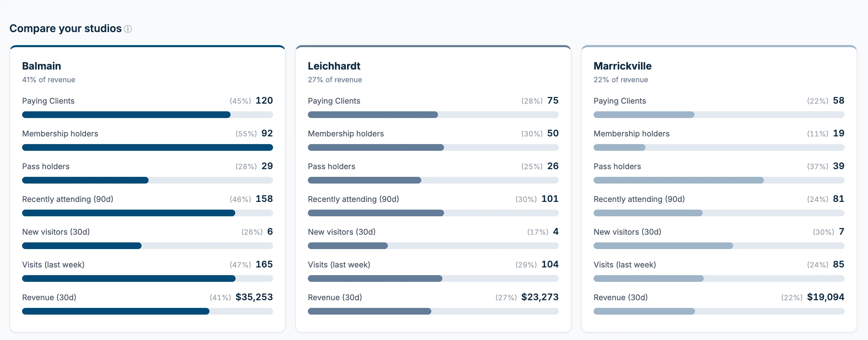Select Balmain's Membership holders count 92
The image size is (868, 340).
[x=267, y=133]
